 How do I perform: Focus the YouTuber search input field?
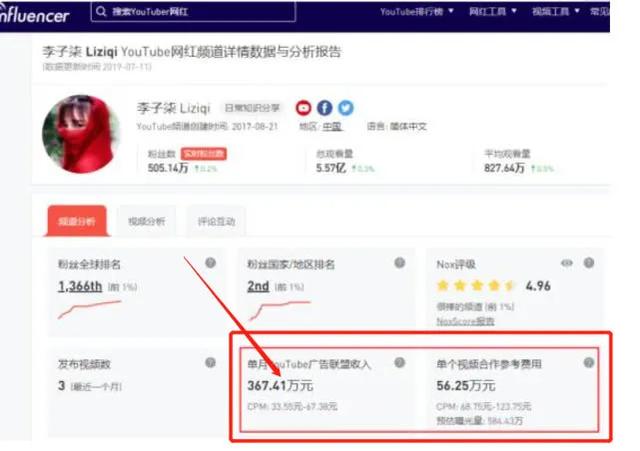(193, 11)
